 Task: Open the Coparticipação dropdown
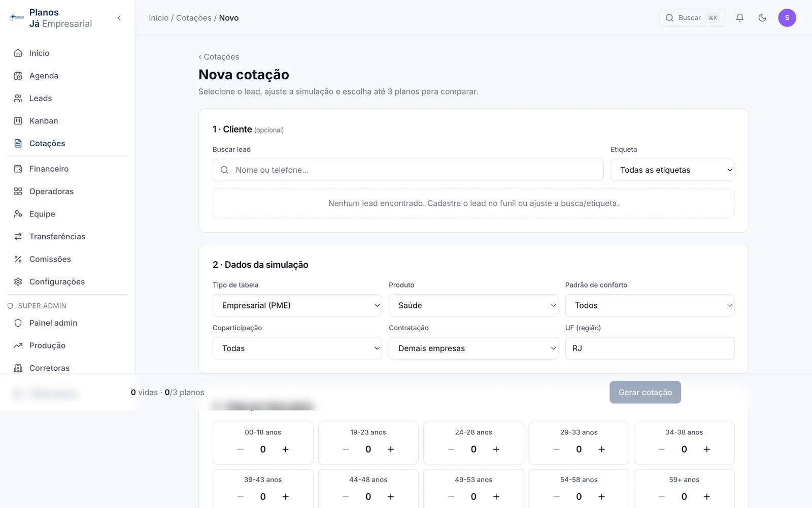297,348
